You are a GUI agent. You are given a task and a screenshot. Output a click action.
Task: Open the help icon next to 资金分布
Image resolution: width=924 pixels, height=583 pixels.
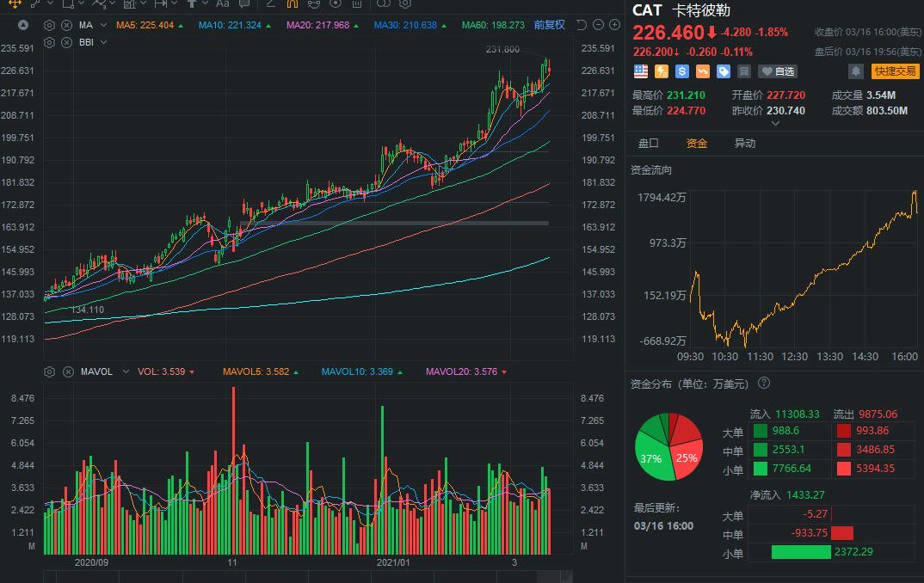(x=764, y=383)
